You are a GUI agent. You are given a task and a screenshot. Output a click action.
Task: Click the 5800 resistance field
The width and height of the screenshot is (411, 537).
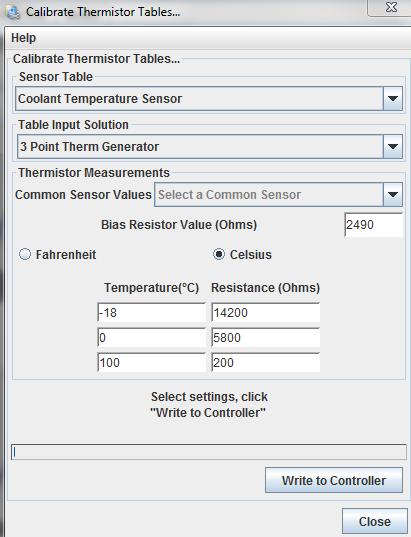click(x=266, y=337)
